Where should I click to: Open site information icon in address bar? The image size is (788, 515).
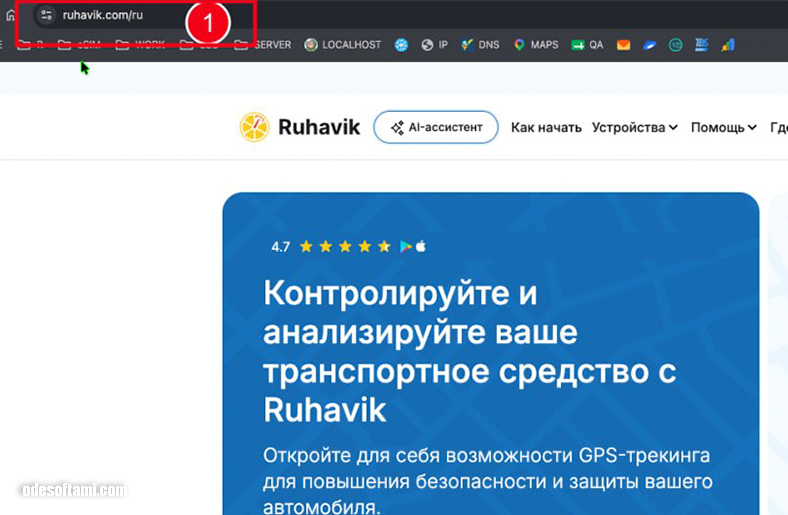(46, 15)
